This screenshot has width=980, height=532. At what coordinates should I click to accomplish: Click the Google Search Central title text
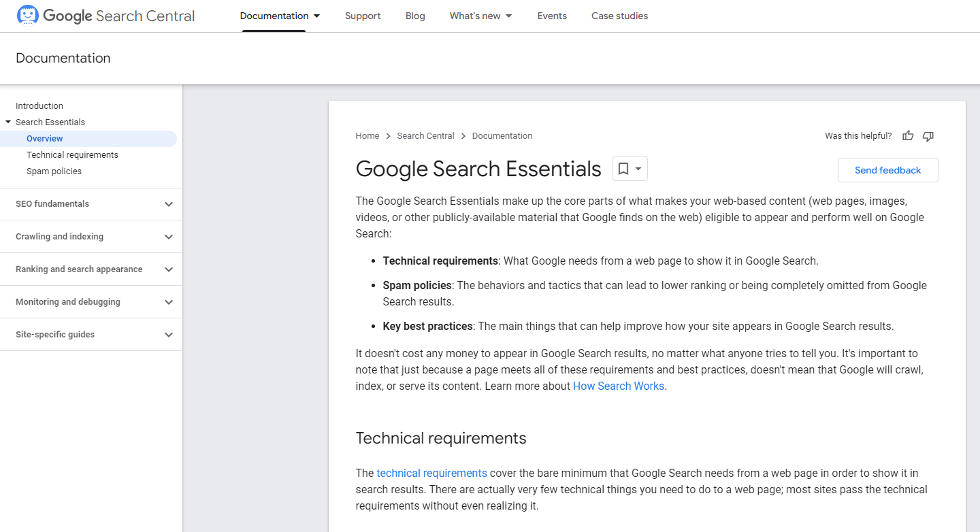click(x=119, y=16)
